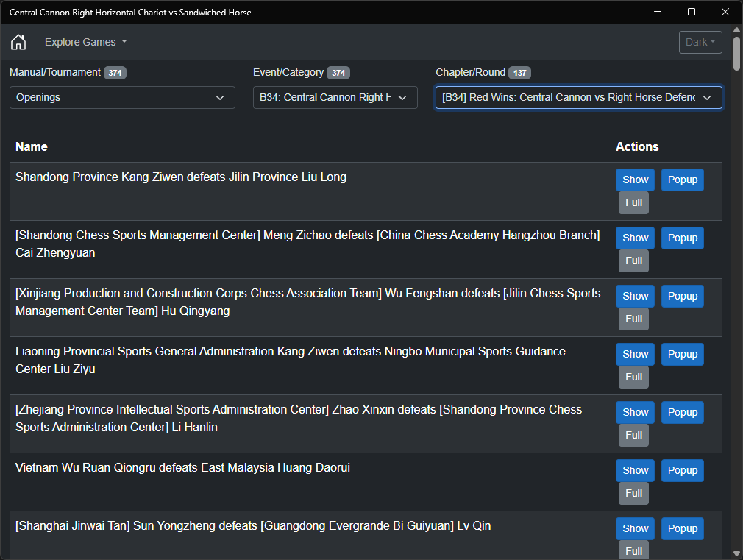743x560 pixels.
Task: Click the scrollbar down arrow
Action: pos(736,553)
